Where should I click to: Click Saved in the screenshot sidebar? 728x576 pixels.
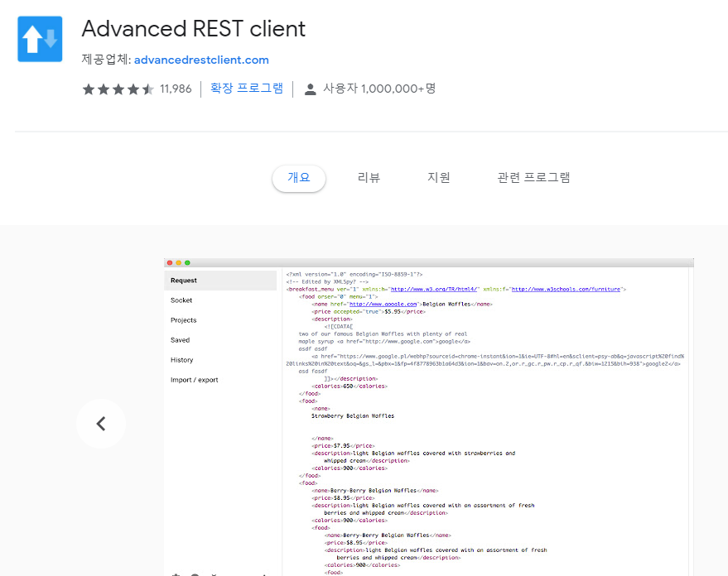(181, 340)
